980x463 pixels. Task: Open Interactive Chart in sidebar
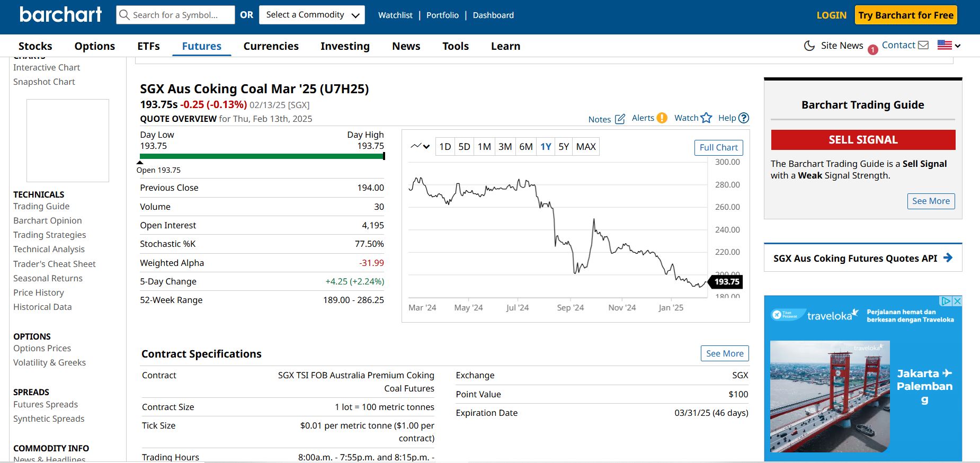point(47,67)
